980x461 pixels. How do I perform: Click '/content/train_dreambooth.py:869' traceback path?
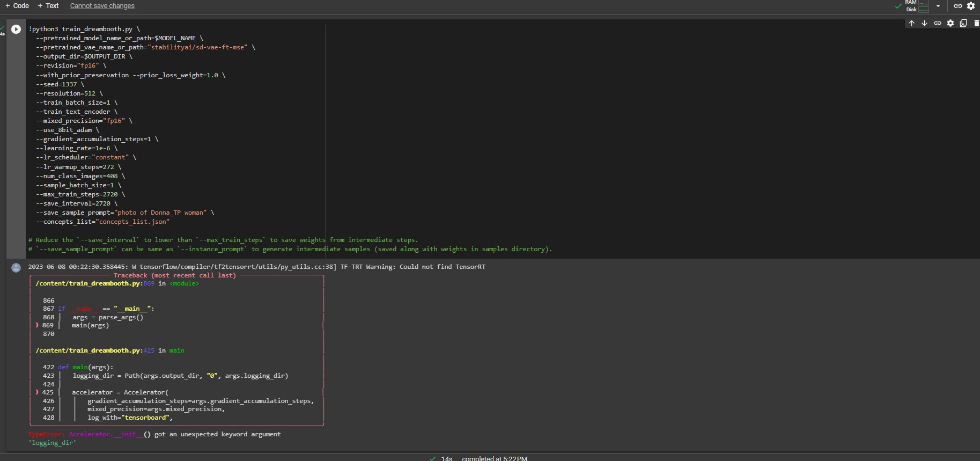tap(95, 283)
